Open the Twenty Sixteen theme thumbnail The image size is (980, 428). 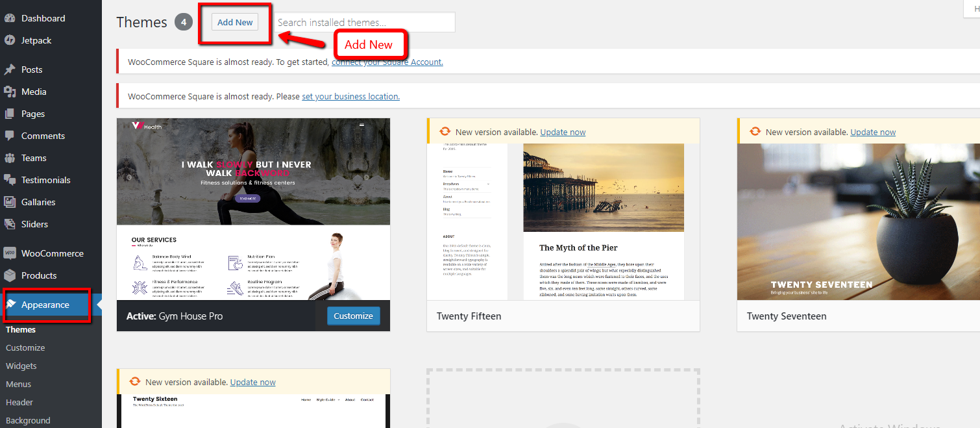[x=253, y=411]
